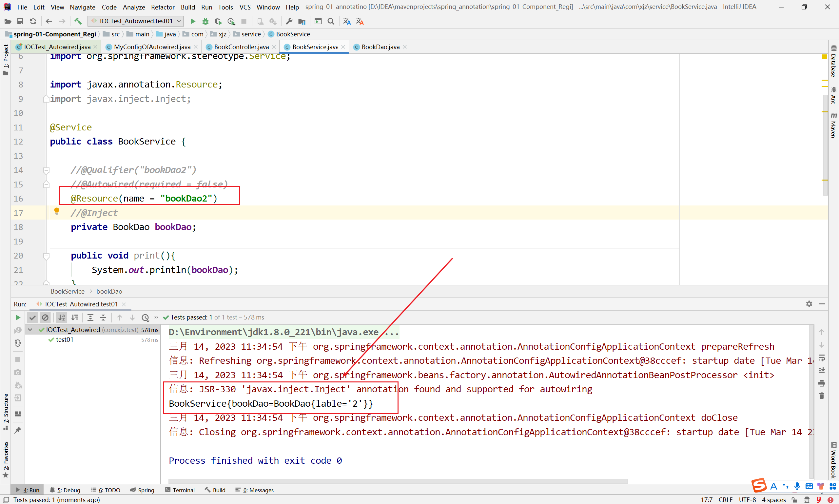Viewport: 839px width, 504px height.
Task: Open the Terminal tool window
Action: 180,490
